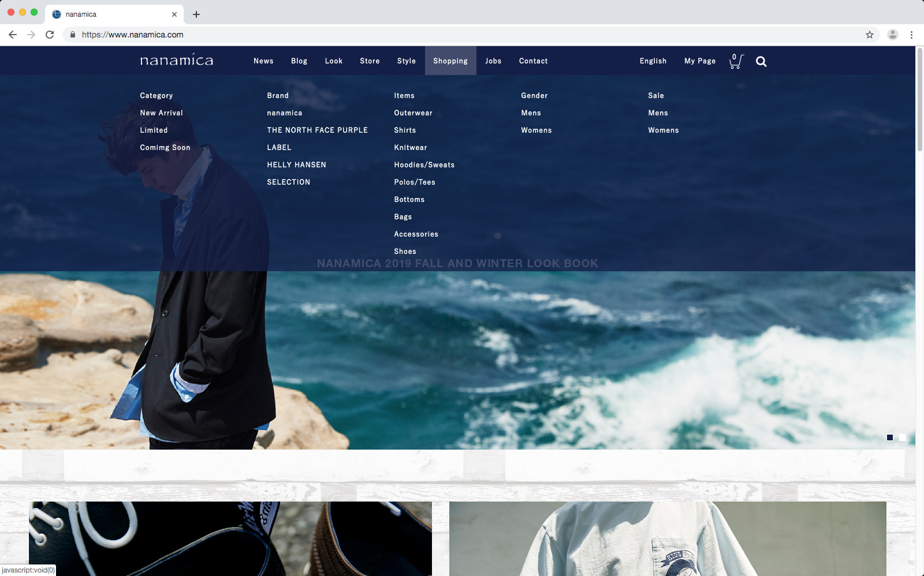
Task: Click the Brand column heading
Action: coord(278,96)
